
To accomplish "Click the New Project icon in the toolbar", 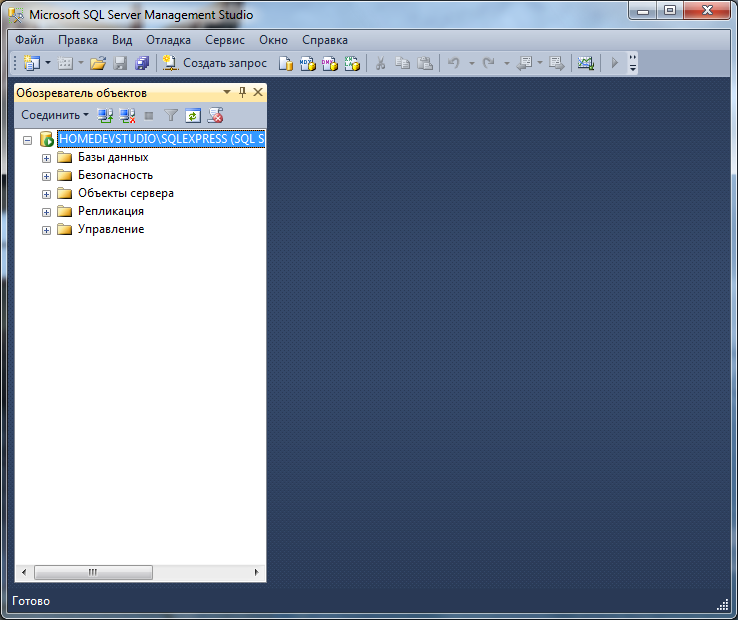I will (32, 63).
